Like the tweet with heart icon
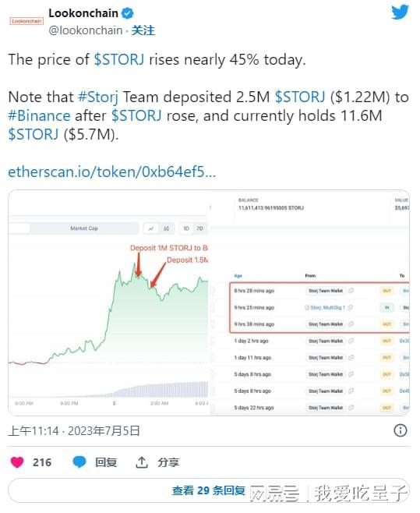Viewport: 420px width, 513px height. click(x=17, y=462)
